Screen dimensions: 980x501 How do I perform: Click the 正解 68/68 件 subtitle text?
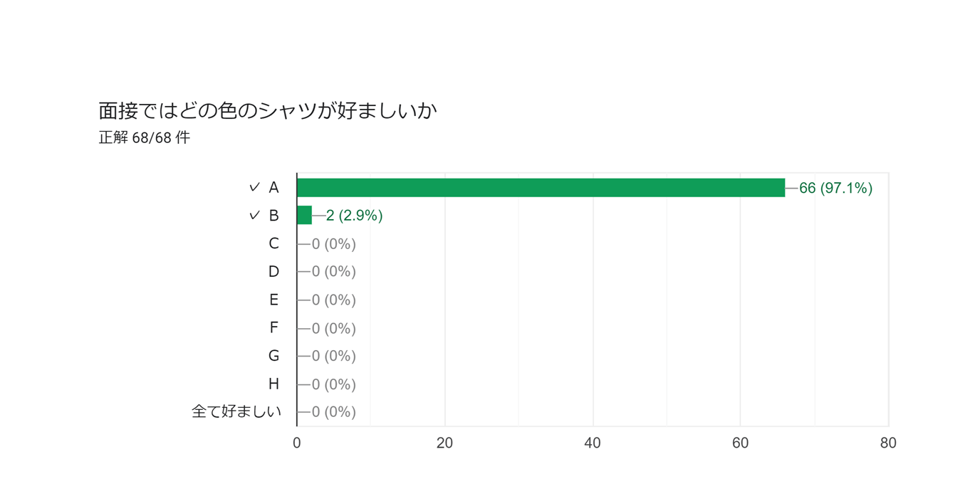tap(145, 137)
